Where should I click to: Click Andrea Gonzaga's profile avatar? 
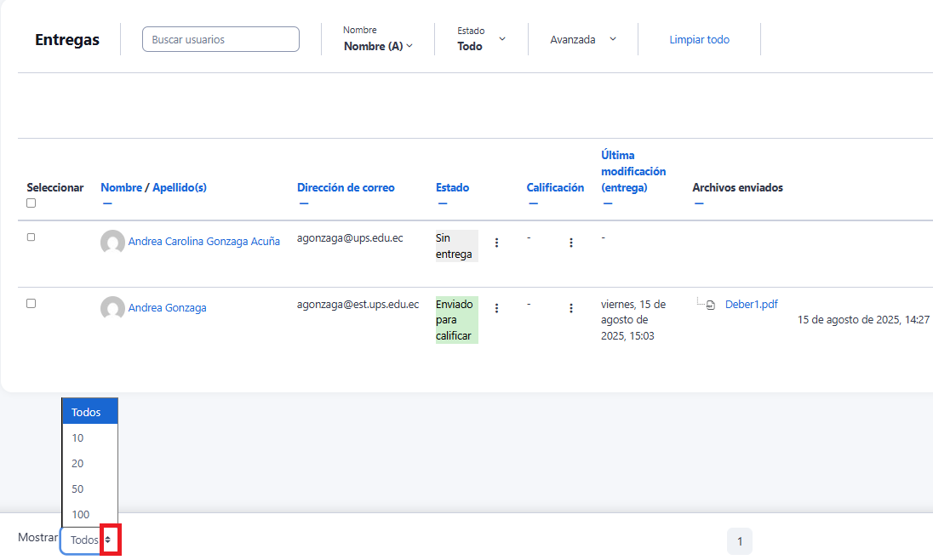tap(112, 308)
